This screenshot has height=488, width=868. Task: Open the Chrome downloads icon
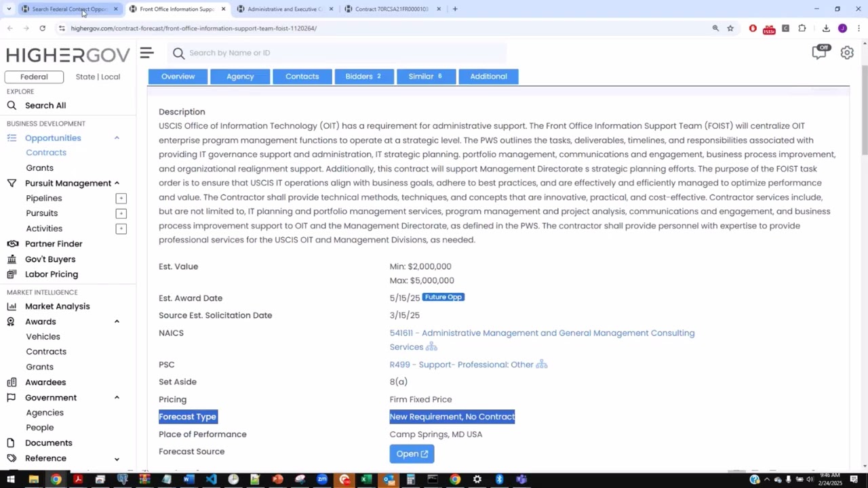[x=826, y=28]
